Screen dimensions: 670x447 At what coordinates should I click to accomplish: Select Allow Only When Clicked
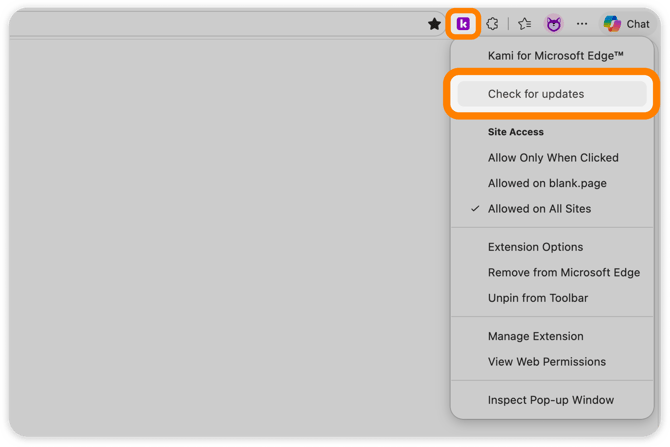tap(552, 158)
